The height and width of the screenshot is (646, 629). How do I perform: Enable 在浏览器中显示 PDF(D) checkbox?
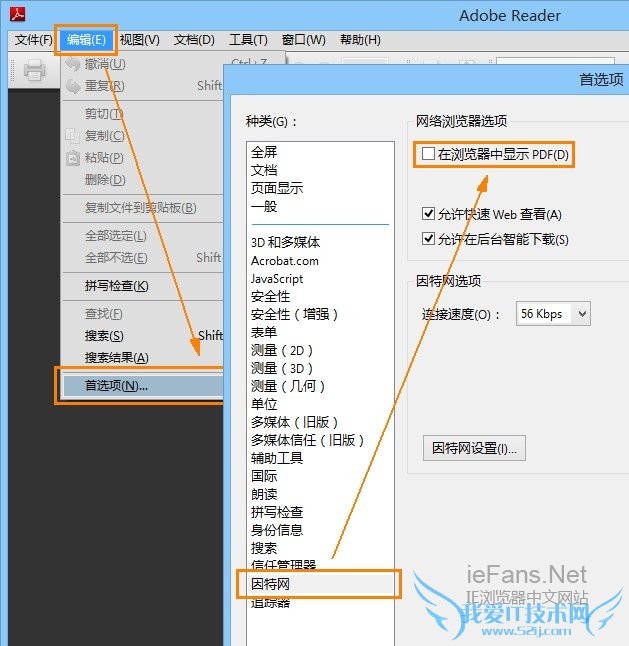coord(428,154)
